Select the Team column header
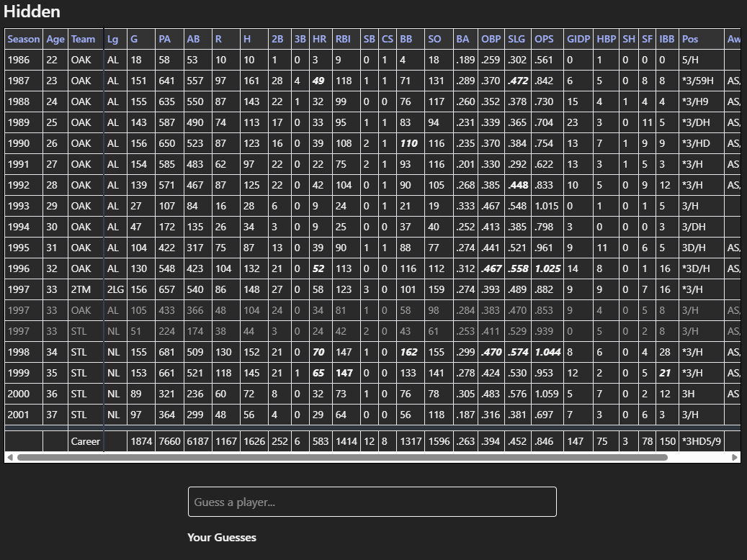Image resolution: width=747 pixels, height=560 pixels. point(84,39)
